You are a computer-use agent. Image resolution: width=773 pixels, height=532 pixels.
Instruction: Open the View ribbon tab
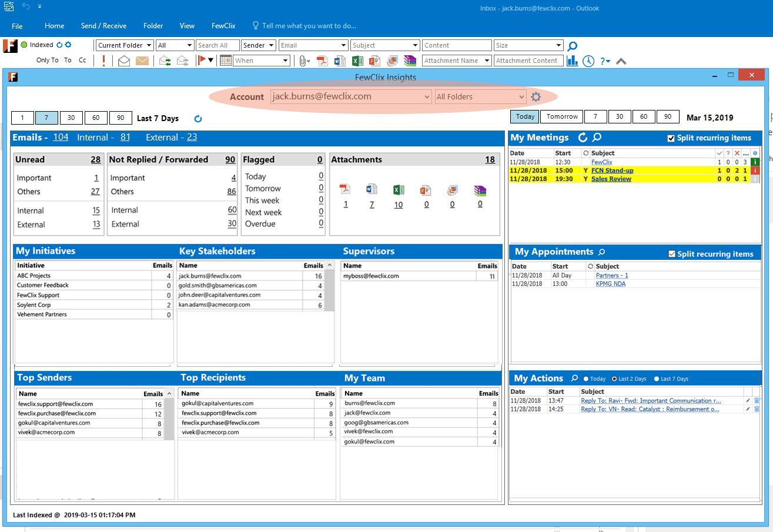pos(188,26)
